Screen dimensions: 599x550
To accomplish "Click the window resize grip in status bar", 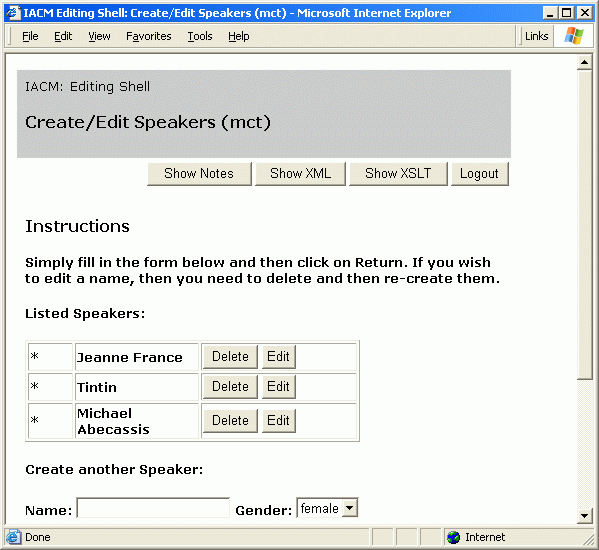I will click(x=589, y=539).
